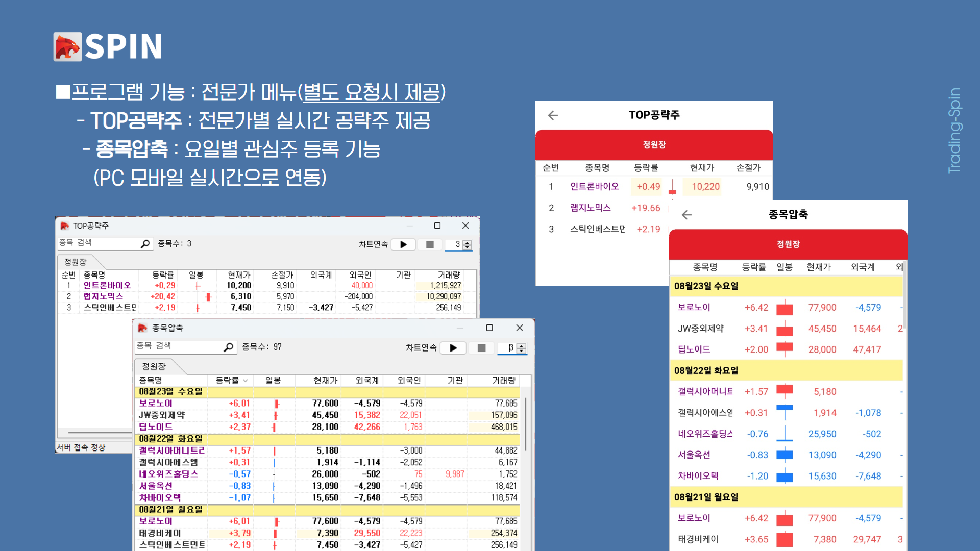Click back arrow on mobile TOP공략주 screen
The height and width of the screenshot is (551, 980).
coord(553,115)
